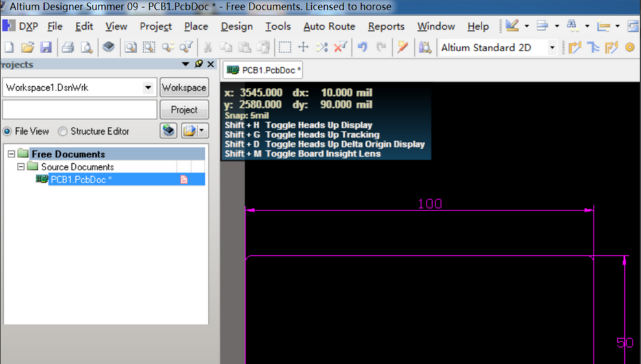Click the Undo arrow icon
Screen dimensions: 641x364
pyautogui.click(x=362, y=47)
